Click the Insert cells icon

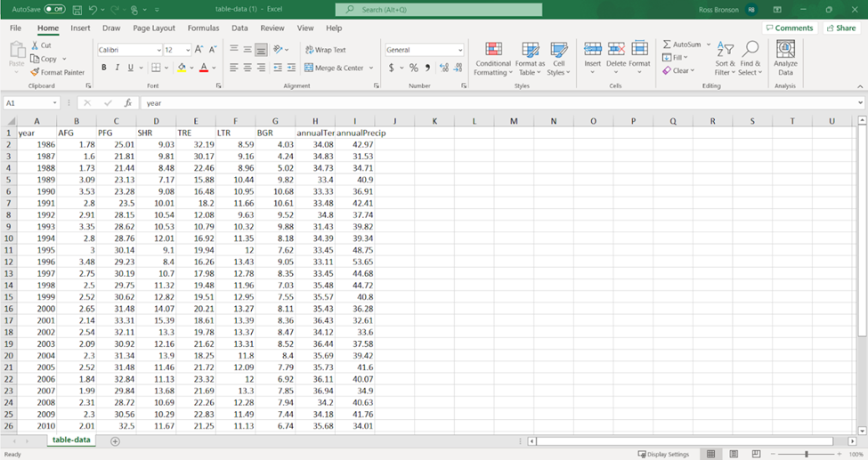[592, 50]
